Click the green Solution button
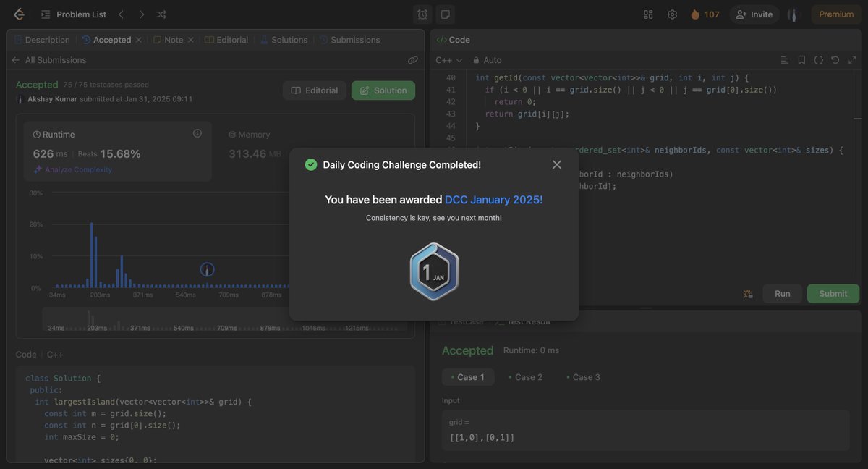This screenshot has width=868, height=469. click(x=383, y=90)
